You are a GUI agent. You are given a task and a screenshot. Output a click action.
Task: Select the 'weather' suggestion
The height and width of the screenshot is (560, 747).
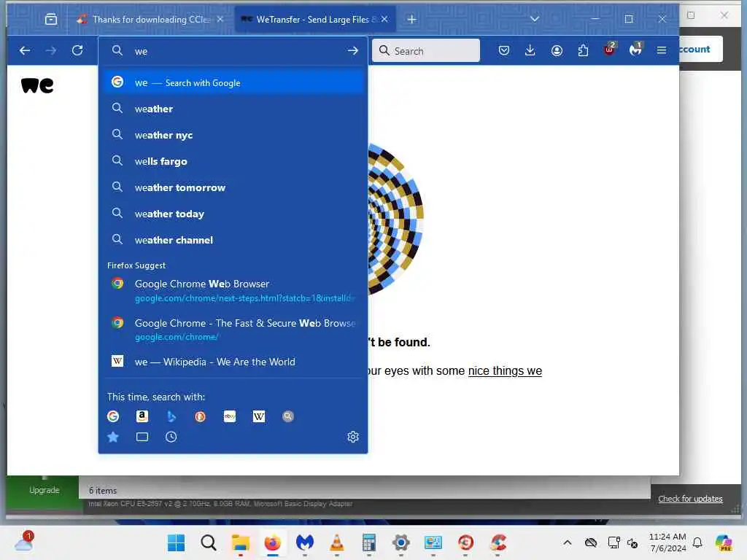point(233,109)
